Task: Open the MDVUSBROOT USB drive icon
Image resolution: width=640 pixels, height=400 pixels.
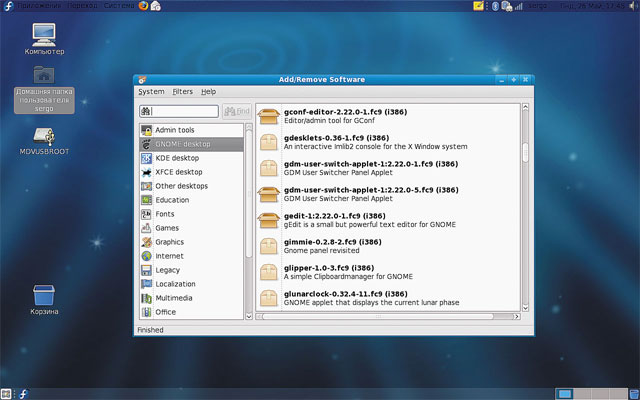Action: (x=44, y=136)
